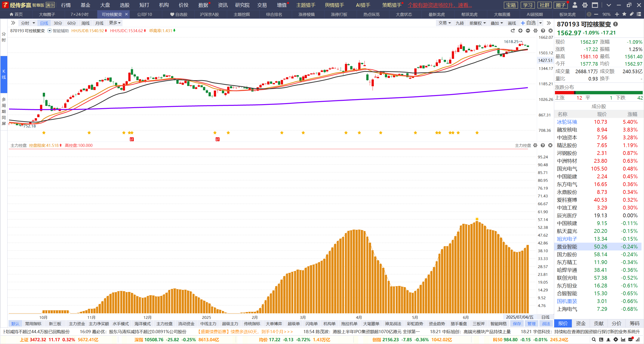Open the message chat icon with red dot
644x344 pixels.
[630, 339]
